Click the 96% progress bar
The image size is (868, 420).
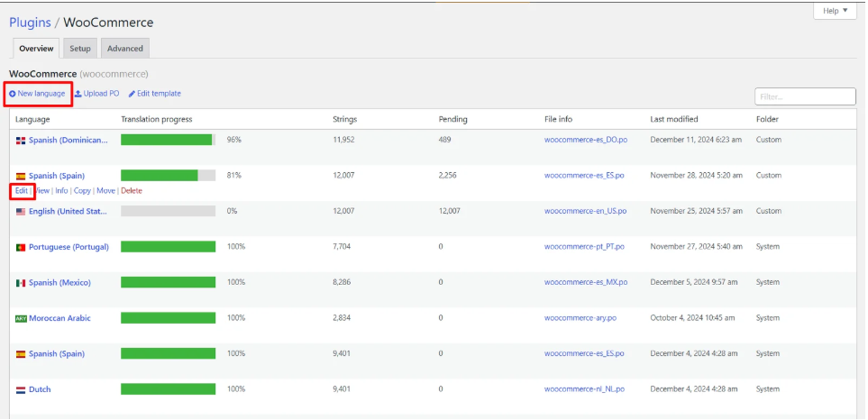click(169, 140)
